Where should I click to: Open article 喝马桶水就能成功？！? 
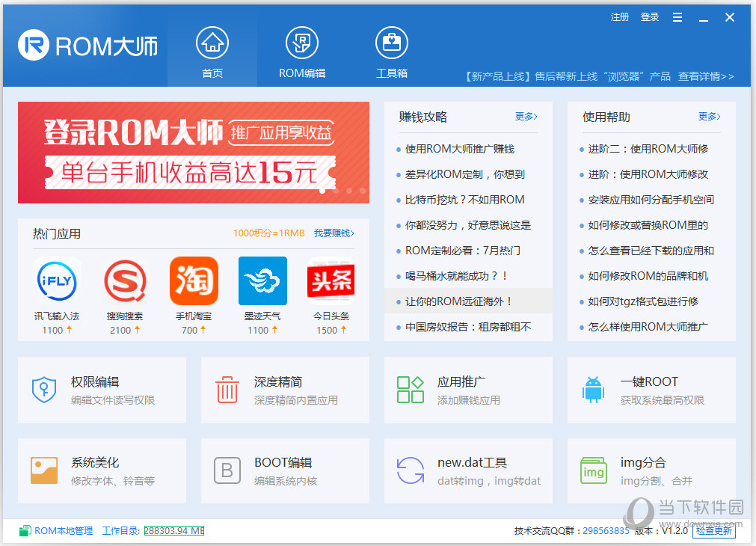pos(456,276)
